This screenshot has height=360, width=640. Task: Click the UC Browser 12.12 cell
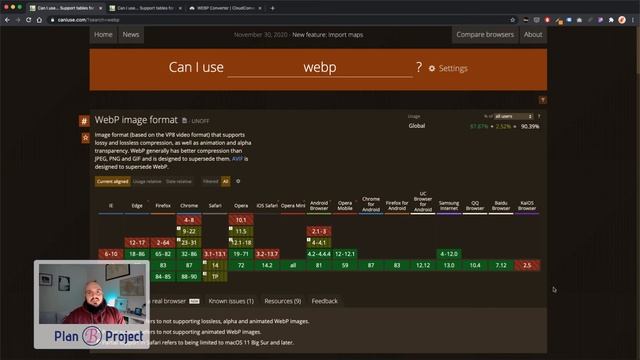point(423,265)
